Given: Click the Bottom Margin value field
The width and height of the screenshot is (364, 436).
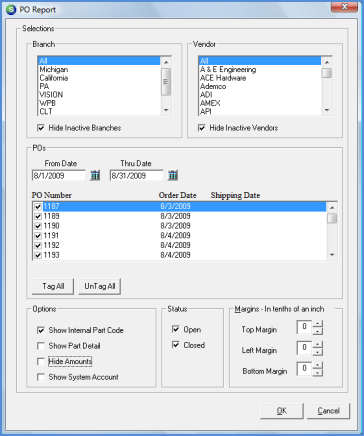Looking at the screenshot, I should coord(304,369).
